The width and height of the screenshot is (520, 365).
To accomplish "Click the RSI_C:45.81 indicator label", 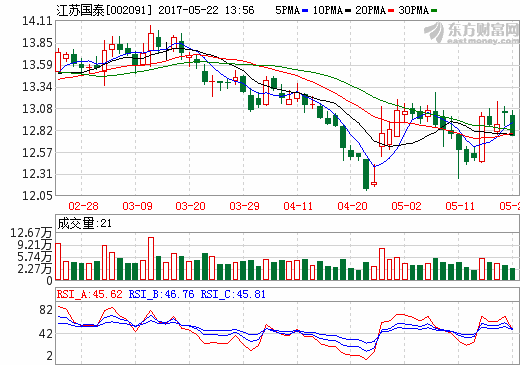I will (233, 294).
